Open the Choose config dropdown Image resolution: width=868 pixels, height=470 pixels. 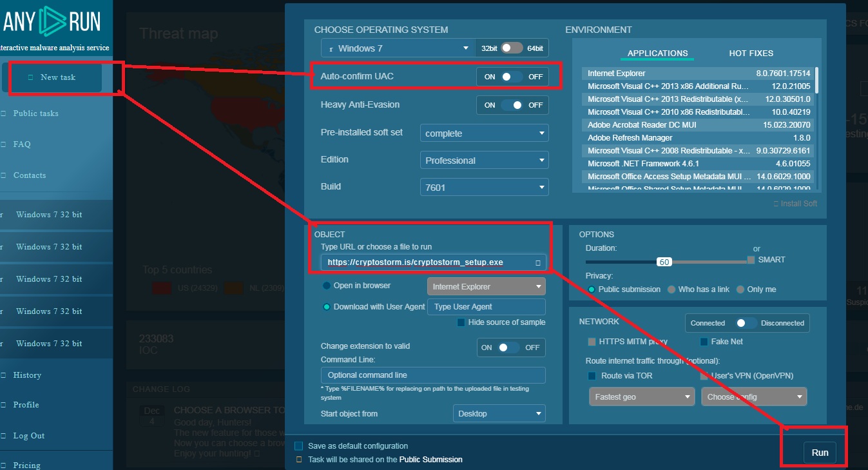pyautogui.click(x=754, y=397)
